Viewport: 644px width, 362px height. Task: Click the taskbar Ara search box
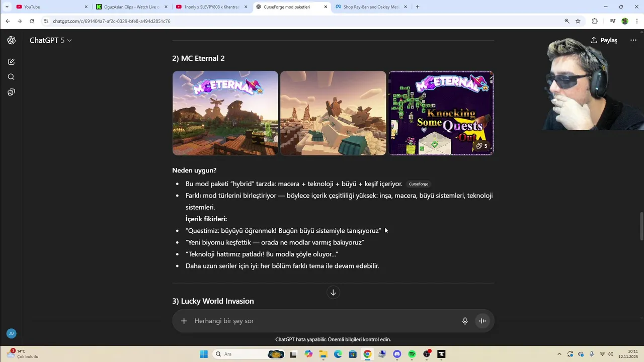click(249, 354)
